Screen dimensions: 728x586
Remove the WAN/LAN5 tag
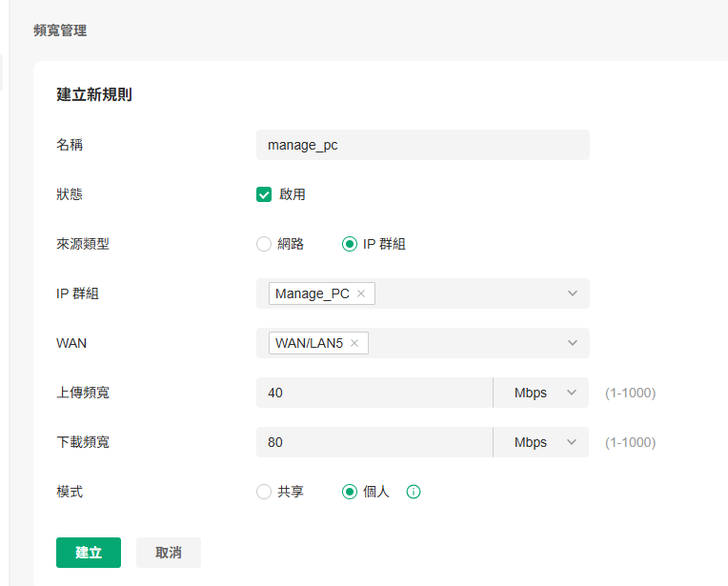354,343
